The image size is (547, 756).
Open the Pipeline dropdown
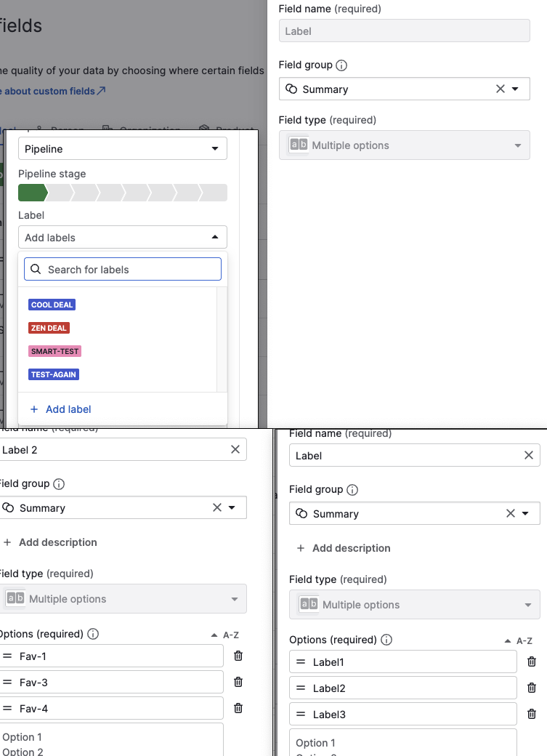pos(123,148)
